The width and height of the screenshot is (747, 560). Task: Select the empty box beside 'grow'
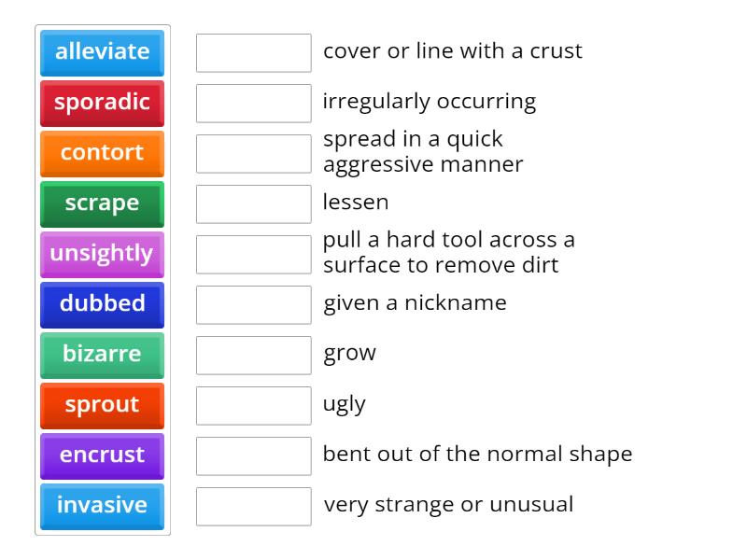pyautogui.click(x=253, y=356)
